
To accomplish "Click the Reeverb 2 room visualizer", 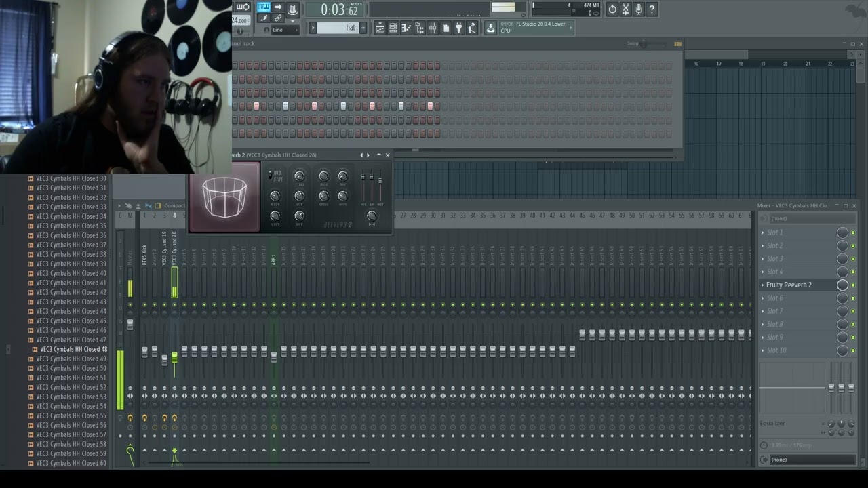I will pos(224,197).
